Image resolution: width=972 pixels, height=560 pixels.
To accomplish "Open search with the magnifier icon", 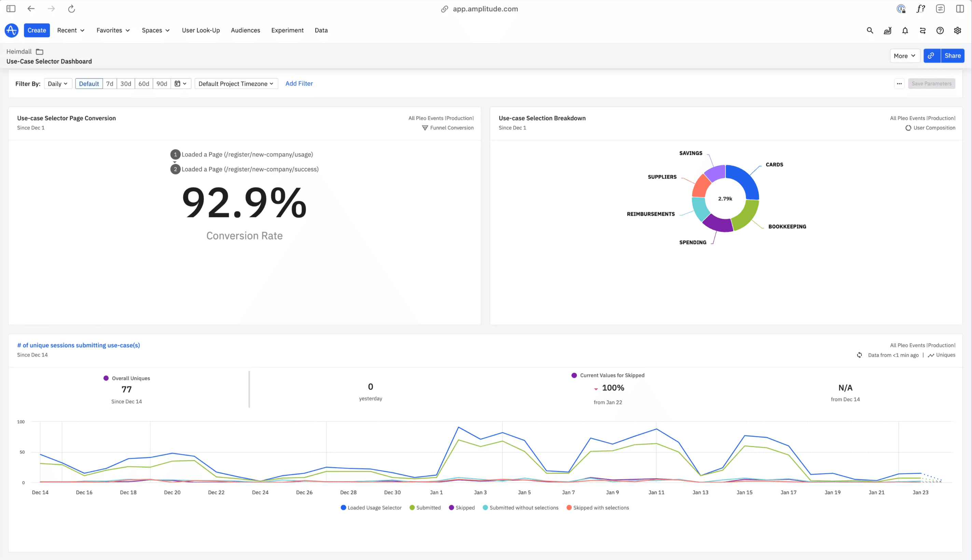I will click(870, 30).
